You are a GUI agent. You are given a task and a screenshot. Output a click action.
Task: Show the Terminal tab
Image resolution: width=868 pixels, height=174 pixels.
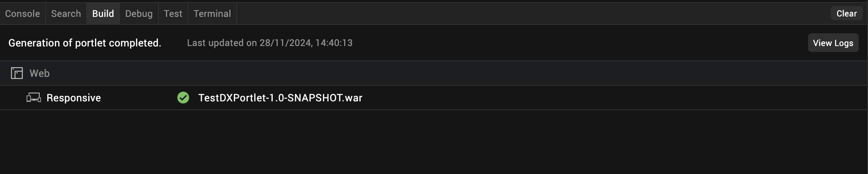pyautogui.click(x=212, y=14)
